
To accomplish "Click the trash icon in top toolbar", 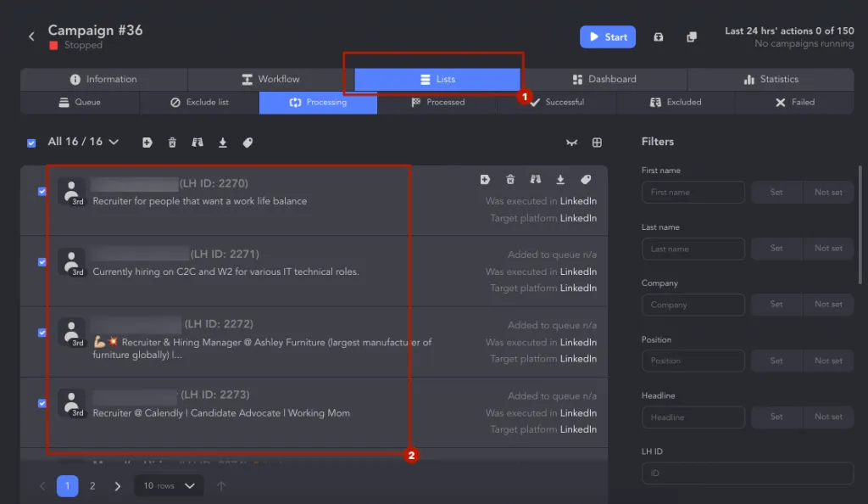I will [172, 143].
